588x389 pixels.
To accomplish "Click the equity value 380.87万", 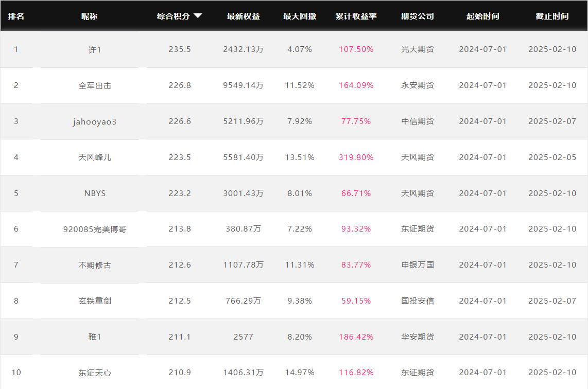I will [x=244, y=229].
